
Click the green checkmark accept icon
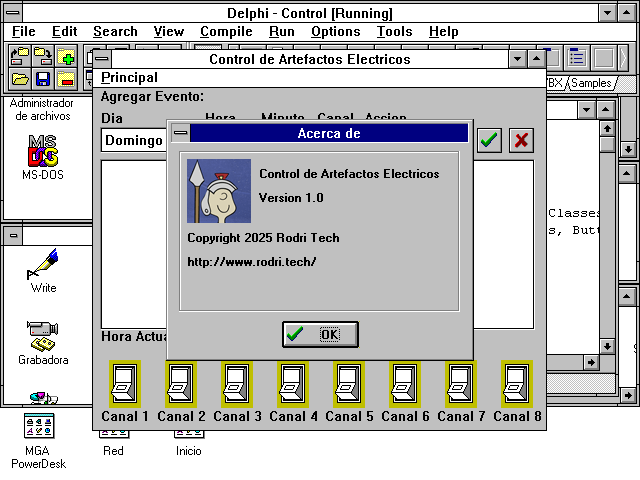click(489, 140)
